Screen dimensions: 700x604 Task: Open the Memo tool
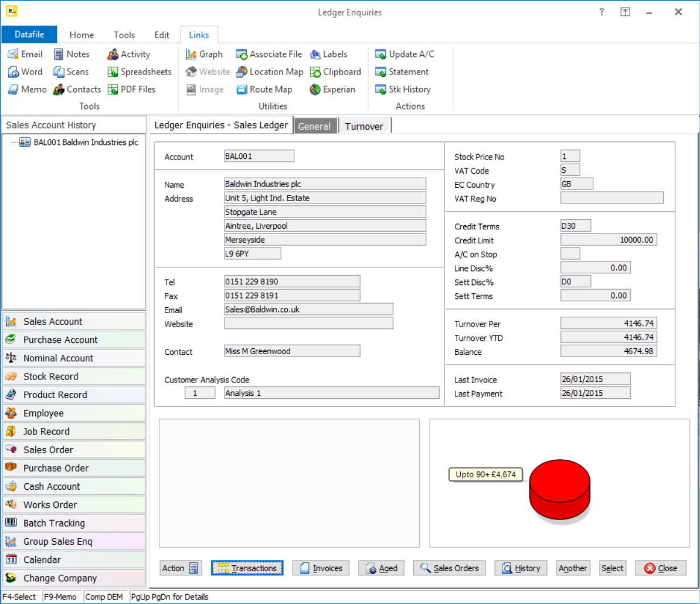coord(27,89)
